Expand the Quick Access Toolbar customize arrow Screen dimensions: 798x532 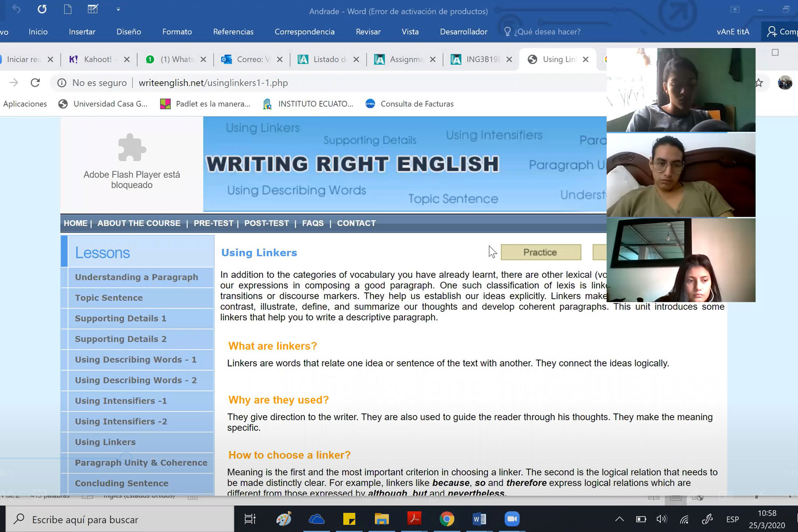click(118, 9)
